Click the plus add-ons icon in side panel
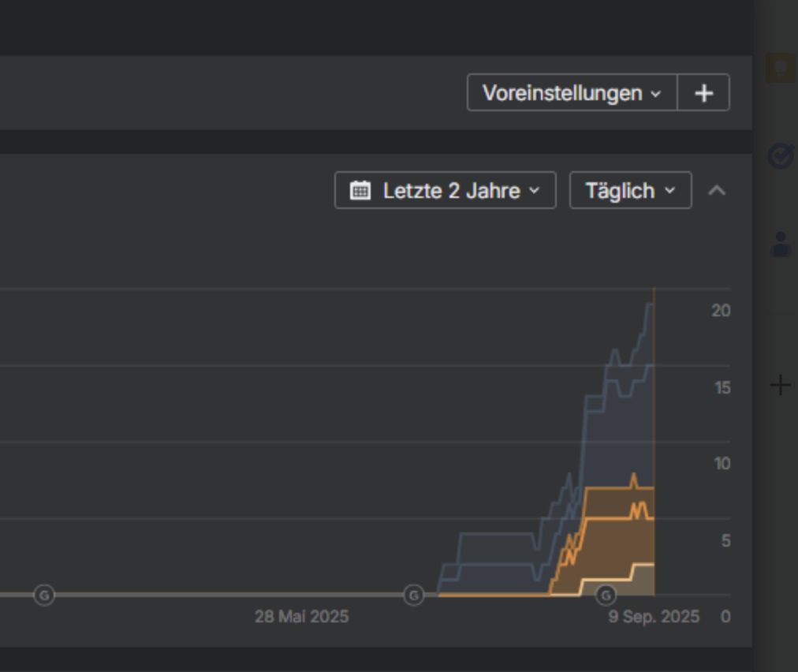This screenshot has height=672, width=798. pos(780,385)
